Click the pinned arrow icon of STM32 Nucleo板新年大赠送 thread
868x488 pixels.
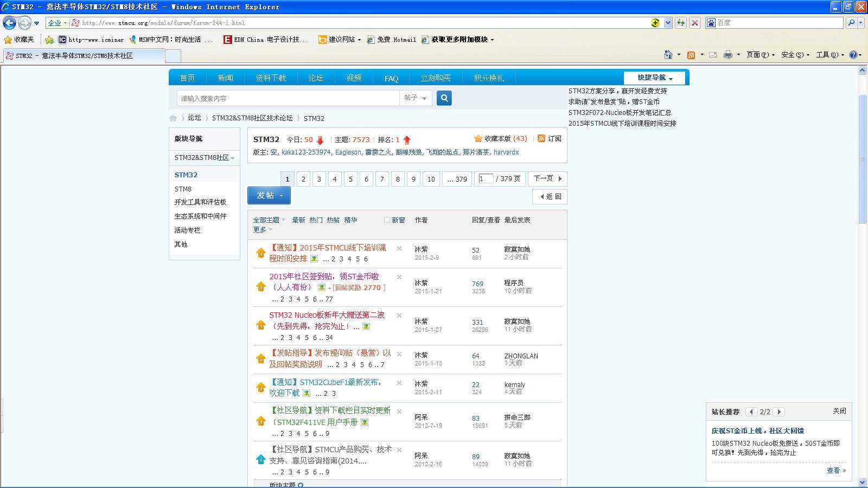pos(261,325)
